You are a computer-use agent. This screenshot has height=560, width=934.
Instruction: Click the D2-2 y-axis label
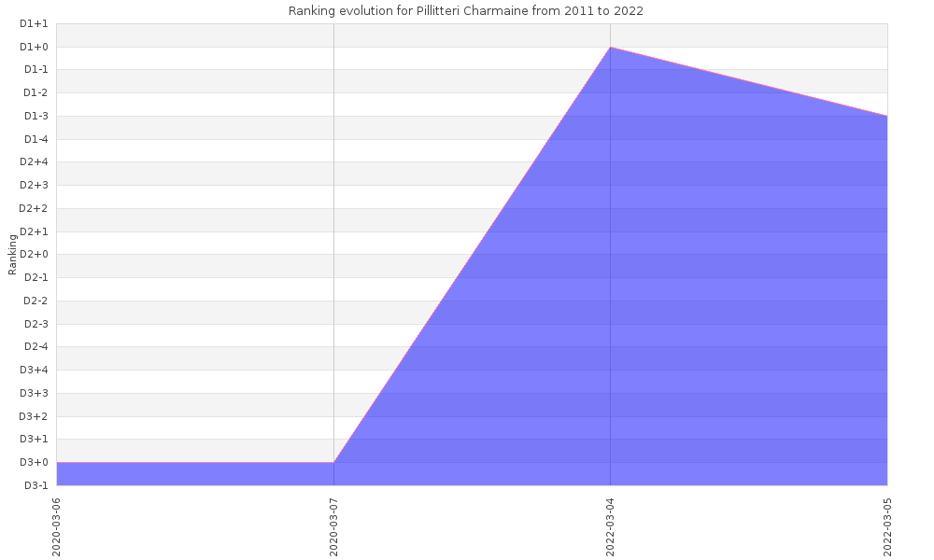[35, 301]
